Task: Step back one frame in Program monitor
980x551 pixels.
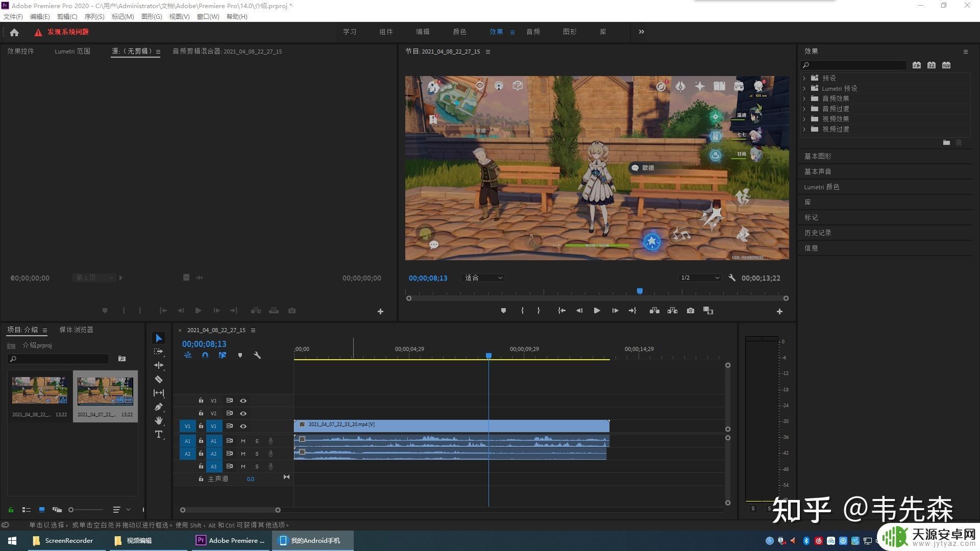Action: (x=579, y=311)
